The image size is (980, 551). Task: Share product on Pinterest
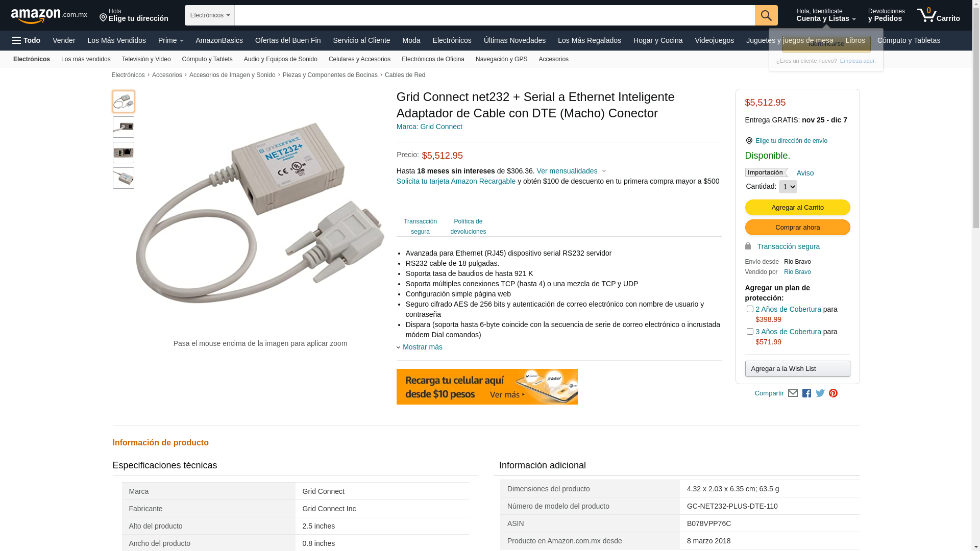point(833,393)
